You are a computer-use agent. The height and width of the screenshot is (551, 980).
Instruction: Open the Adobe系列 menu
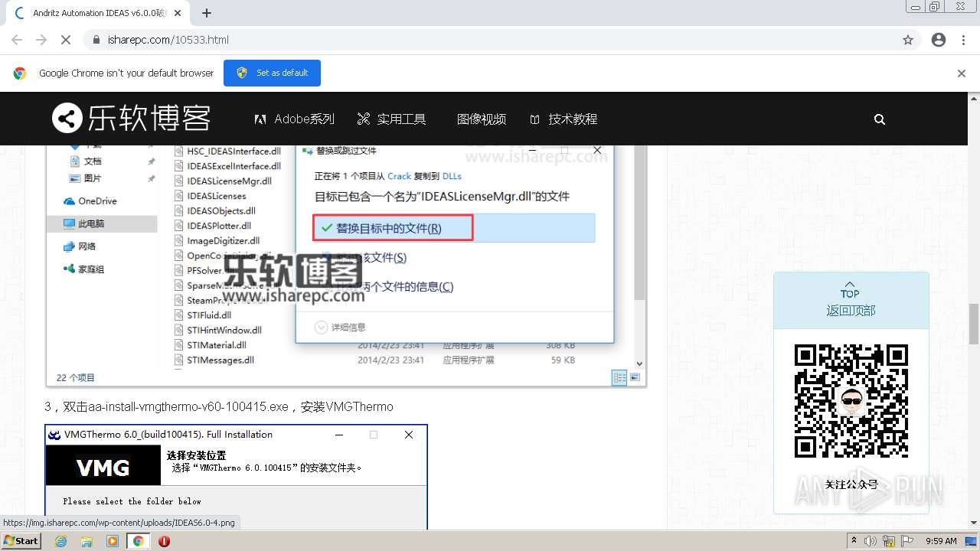click(294, 119)
